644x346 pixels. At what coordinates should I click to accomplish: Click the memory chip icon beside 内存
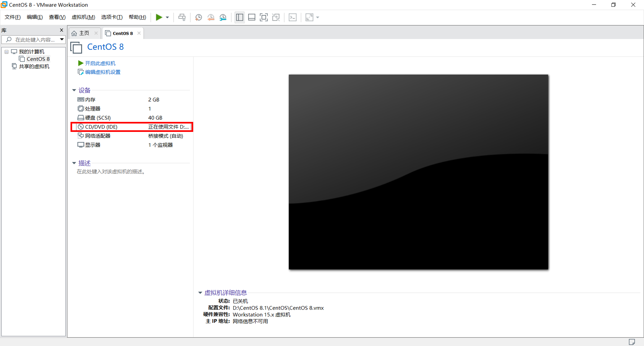pos(81,99)
